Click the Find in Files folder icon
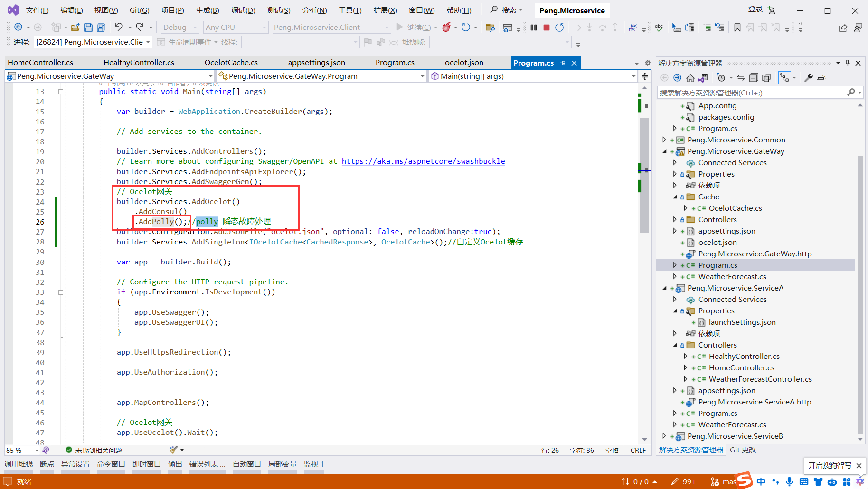 pyautogui.click(x=491, y=28)
